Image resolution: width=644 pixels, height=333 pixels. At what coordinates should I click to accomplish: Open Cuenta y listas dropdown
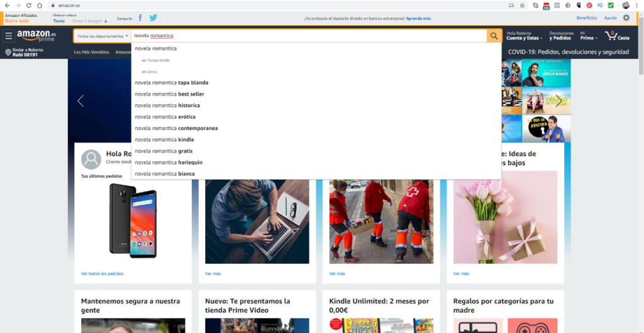[525, 36]
